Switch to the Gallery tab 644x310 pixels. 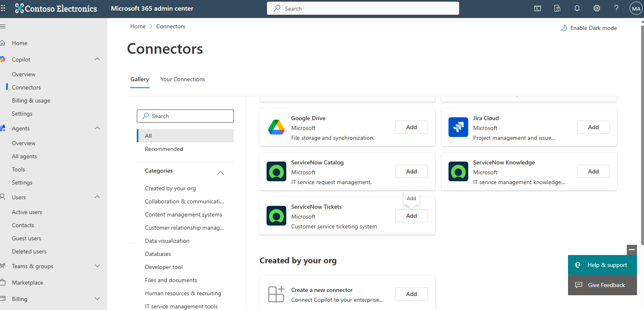coord(140,79)
